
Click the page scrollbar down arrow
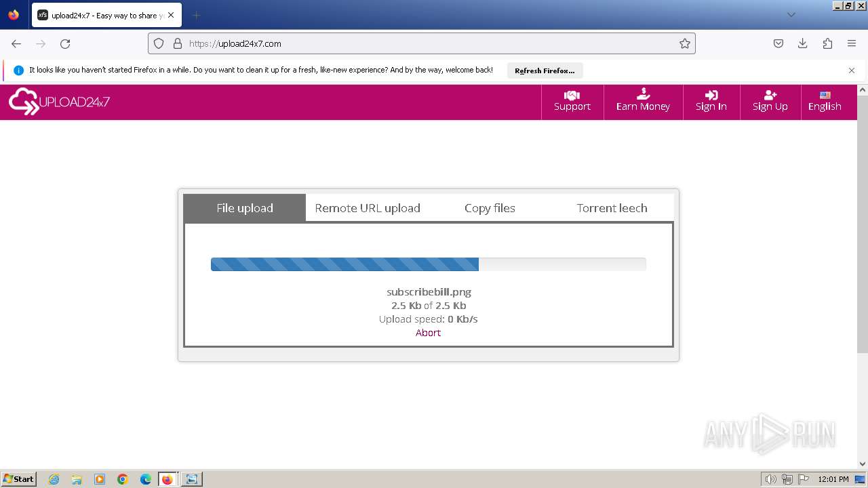coord(863,464)
